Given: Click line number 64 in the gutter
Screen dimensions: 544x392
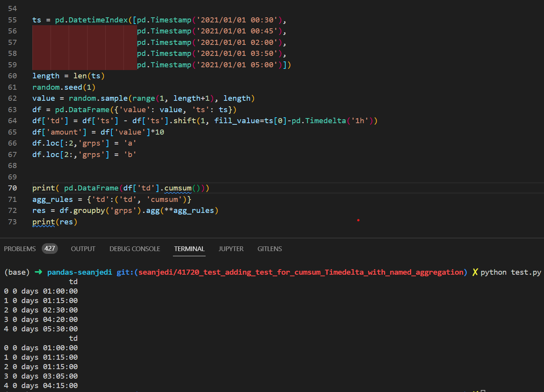Looking at the screenshot, I should tap(13, 121).
